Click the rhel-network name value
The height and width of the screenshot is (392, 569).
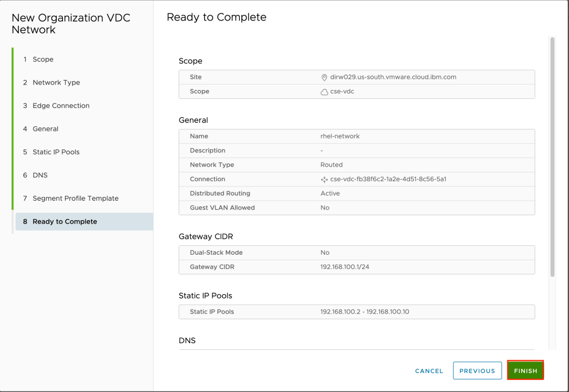[x=340, y=136]
